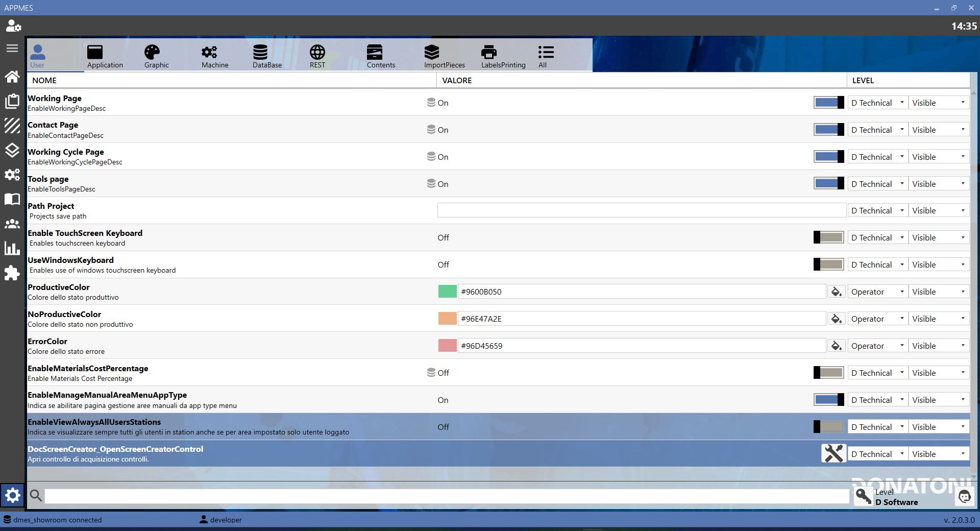Click the key Level icon
Screen dimensions: 980x531
(x=864, y=496)
